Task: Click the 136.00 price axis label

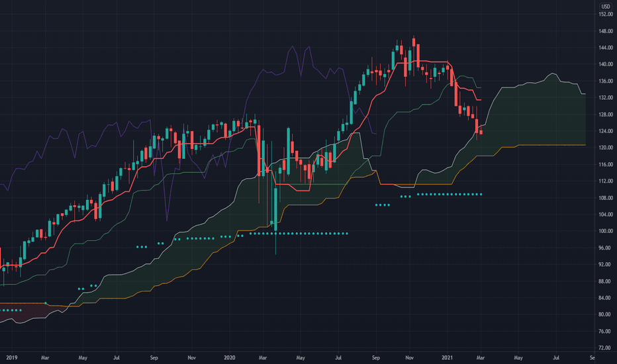Action: click(605, 81)
